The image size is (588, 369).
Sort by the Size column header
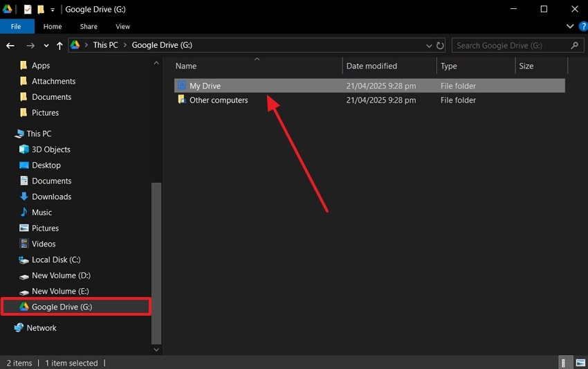click(x=526, y=66)
